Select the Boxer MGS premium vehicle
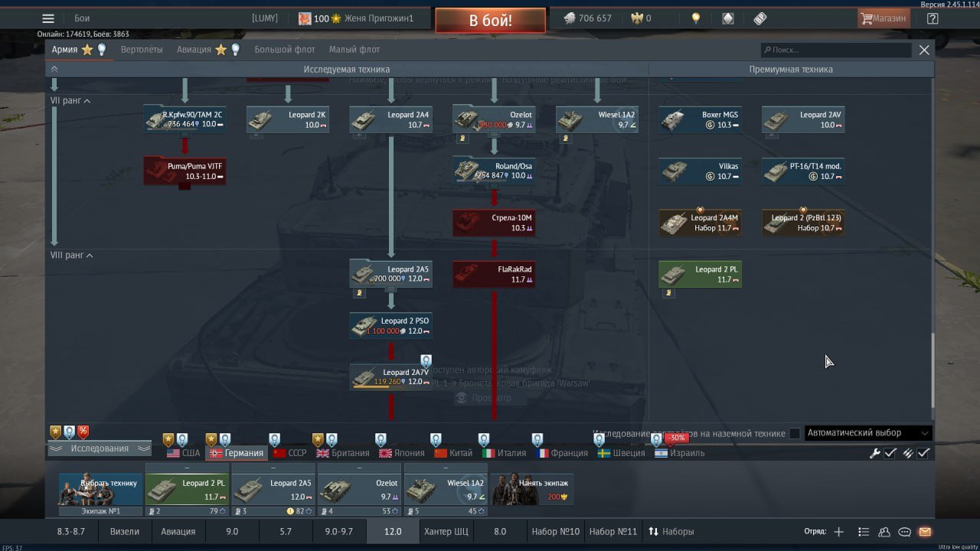This screenshot has width=980, height=551. (x=701, y=119)
